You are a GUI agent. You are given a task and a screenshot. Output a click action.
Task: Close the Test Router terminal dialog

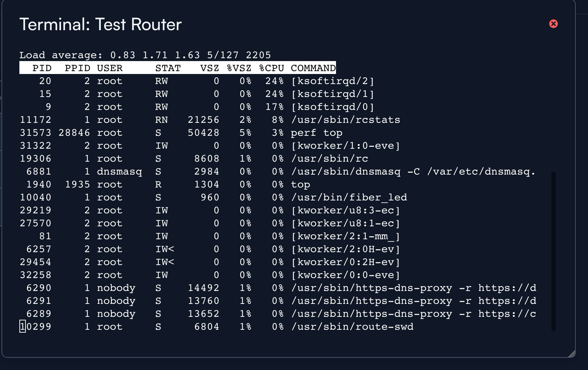553,24
